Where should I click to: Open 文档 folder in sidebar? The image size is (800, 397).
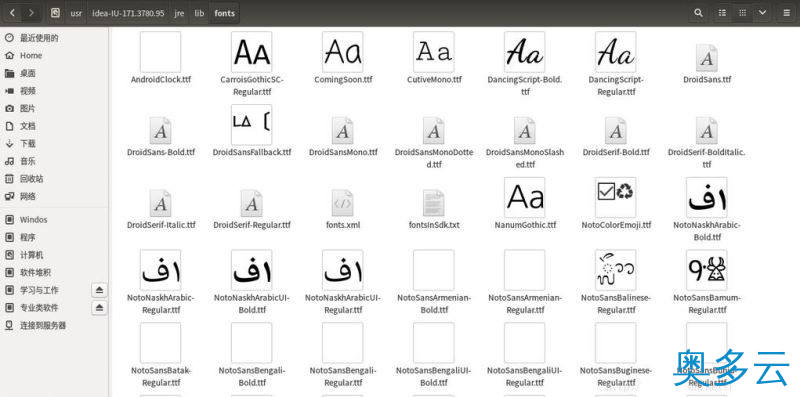coord(54,126)
